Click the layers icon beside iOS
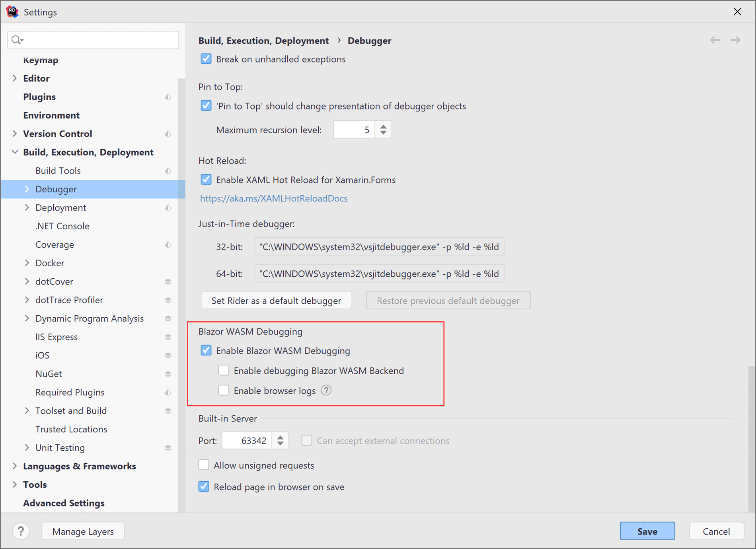The width and height of the screenshot is (756, 549). 168,355
